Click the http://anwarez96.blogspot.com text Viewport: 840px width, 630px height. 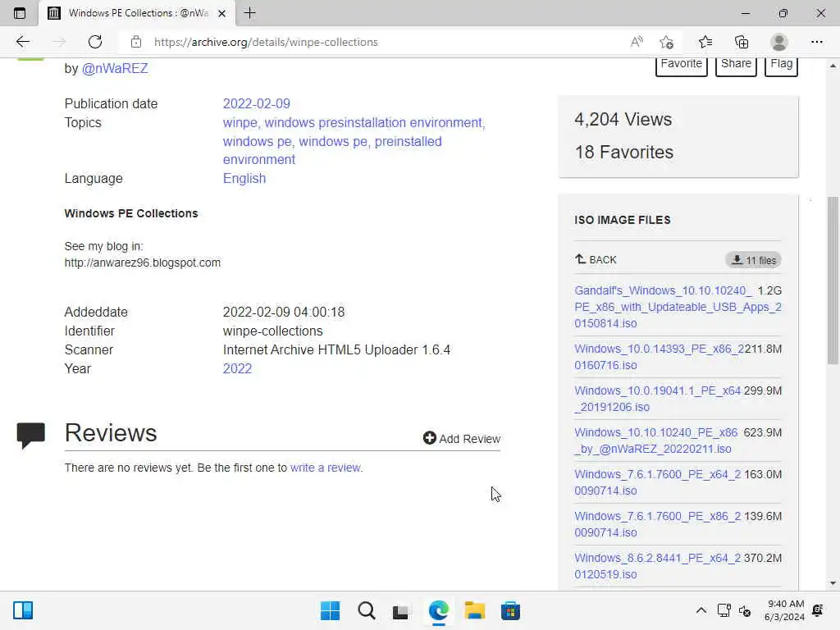tap(143, 262)
